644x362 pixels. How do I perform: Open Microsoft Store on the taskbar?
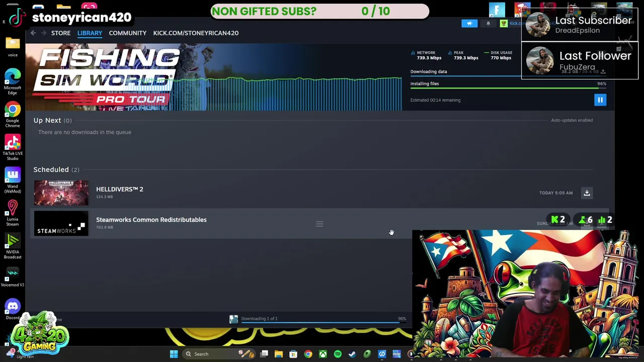[x=293, y=354]
